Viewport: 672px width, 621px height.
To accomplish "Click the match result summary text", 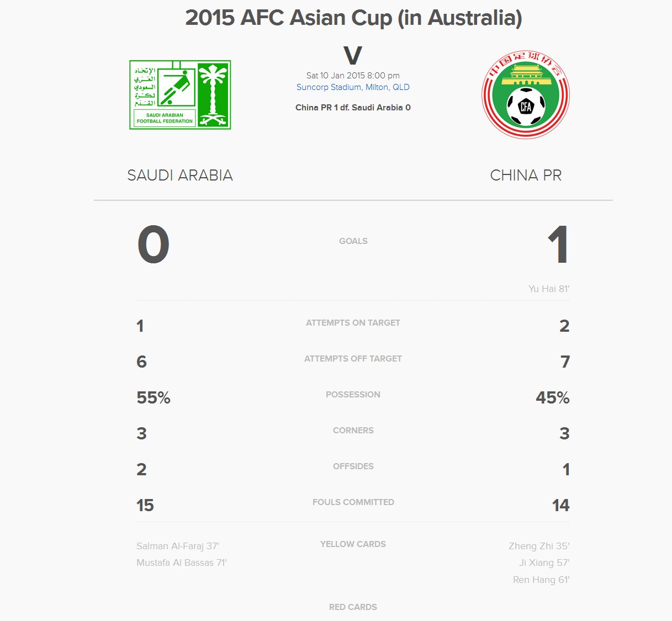I will 353,108.
